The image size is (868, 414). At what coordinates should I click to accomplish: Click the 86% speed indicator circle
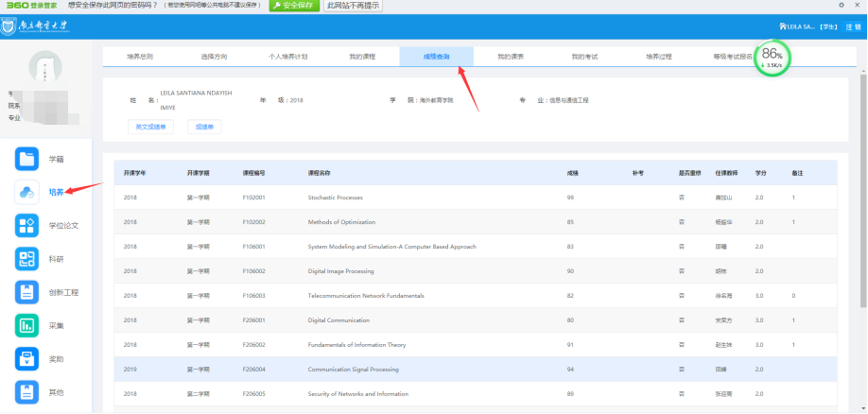773,58
